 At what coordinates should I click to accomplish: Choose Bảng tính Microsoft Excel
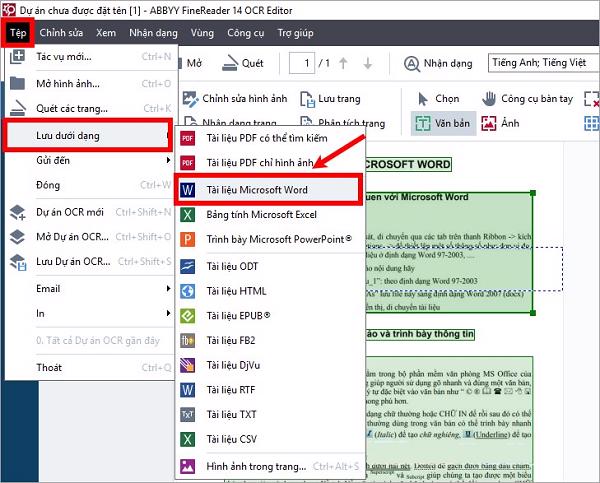262,215
